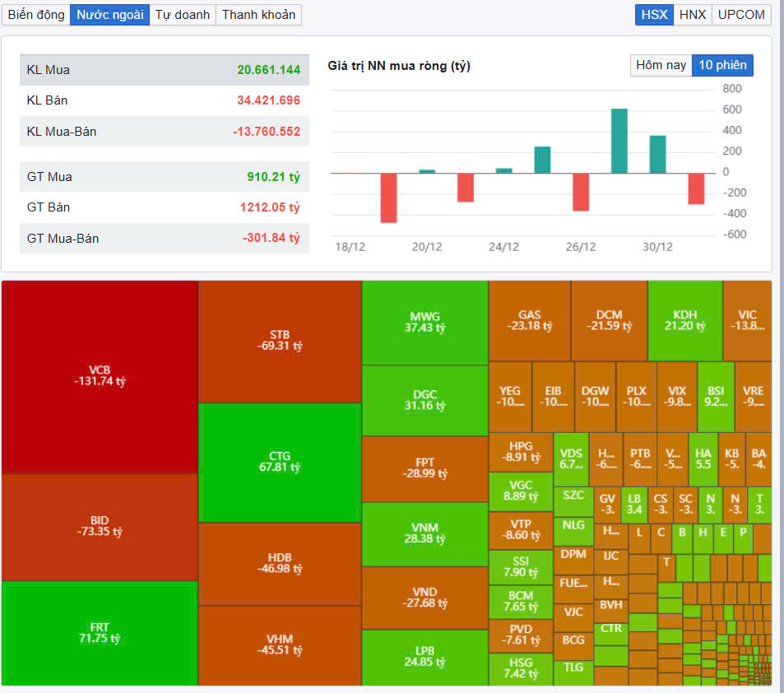784x693 pixels.
Task: Select the VDS treemap block
Action: (572, 459)
